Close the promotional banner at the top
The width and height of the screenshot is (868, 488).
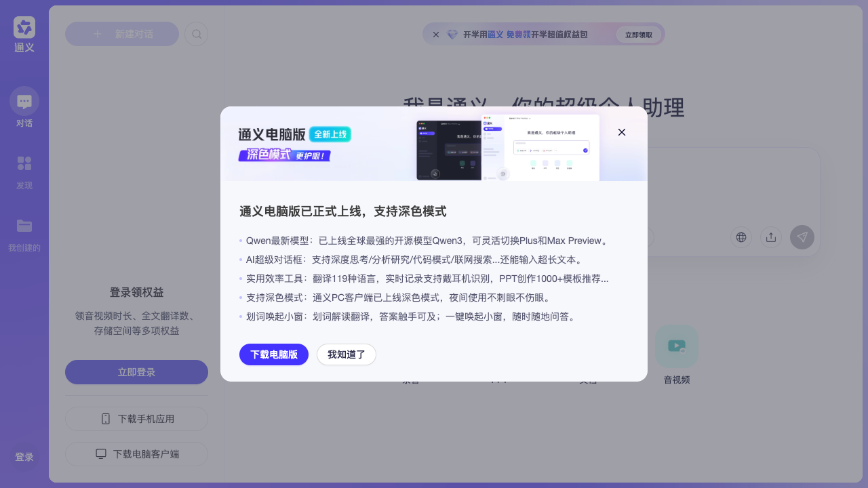435,34
